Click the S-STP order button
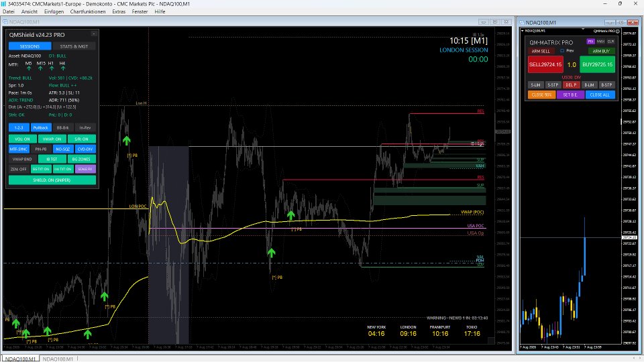The height and width of the screenshot is (362, 644). click(x=553, y=85)
